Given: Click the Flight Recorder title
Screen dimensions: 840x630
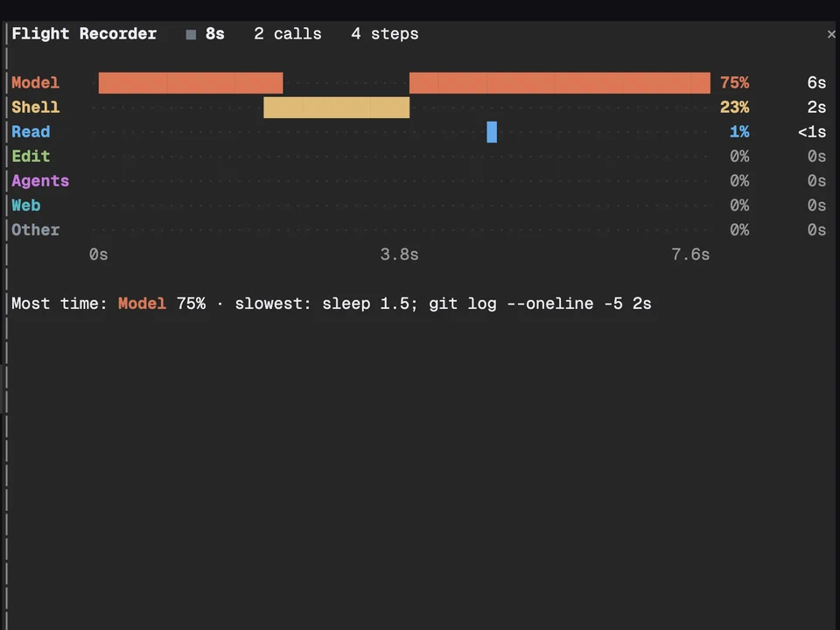Looking at the screenshot, I should pyautogui.click(x=84, y=34).
